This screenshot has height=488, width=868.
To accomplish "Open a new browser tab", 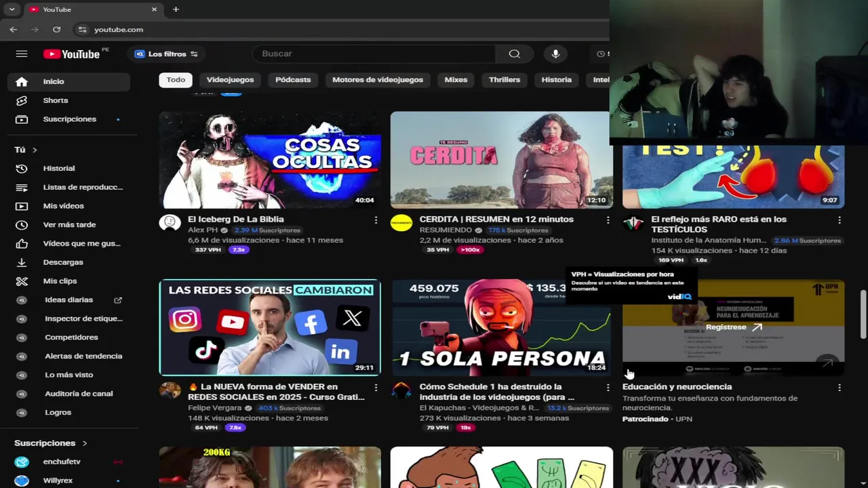I will point(176,9).
